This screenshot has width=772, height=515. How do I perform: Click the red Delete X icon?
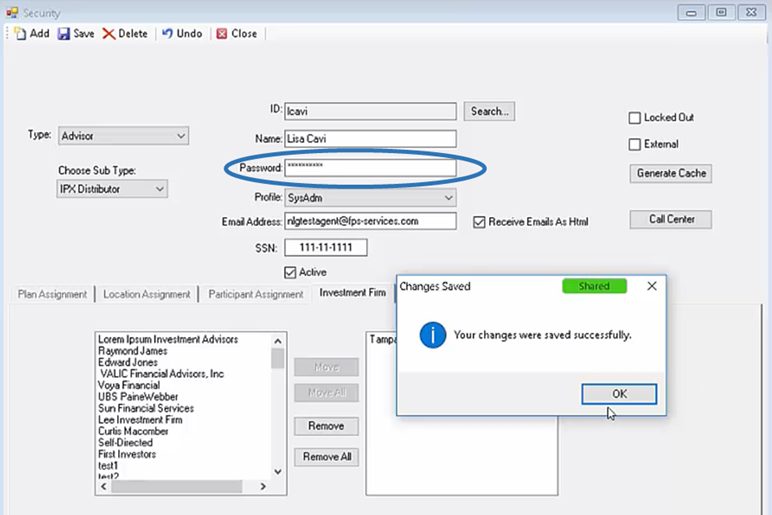click(109, 34)
